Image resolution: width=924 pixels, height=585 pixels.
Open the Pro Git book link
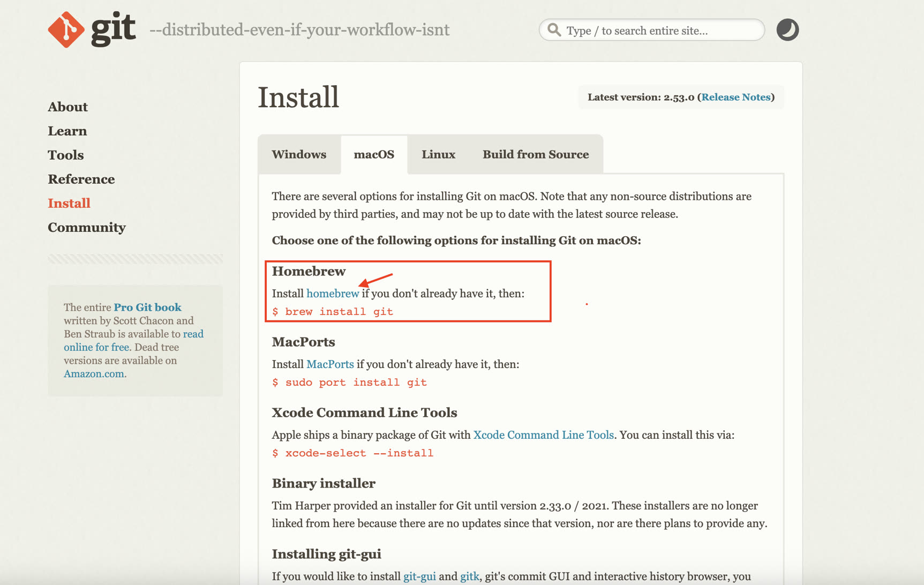(x=147, y=307)
